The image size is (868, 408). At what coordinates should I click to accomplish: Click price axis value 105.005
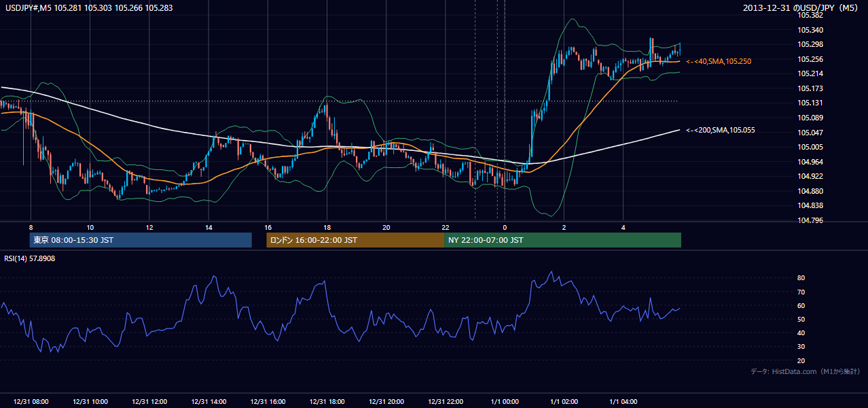point(810,147)
